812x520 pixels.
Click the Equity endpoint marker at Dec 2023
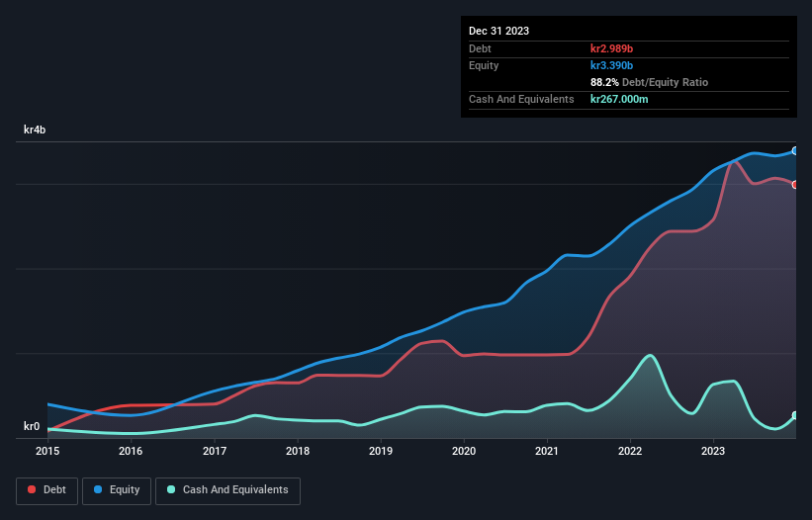tap(795, 151)
